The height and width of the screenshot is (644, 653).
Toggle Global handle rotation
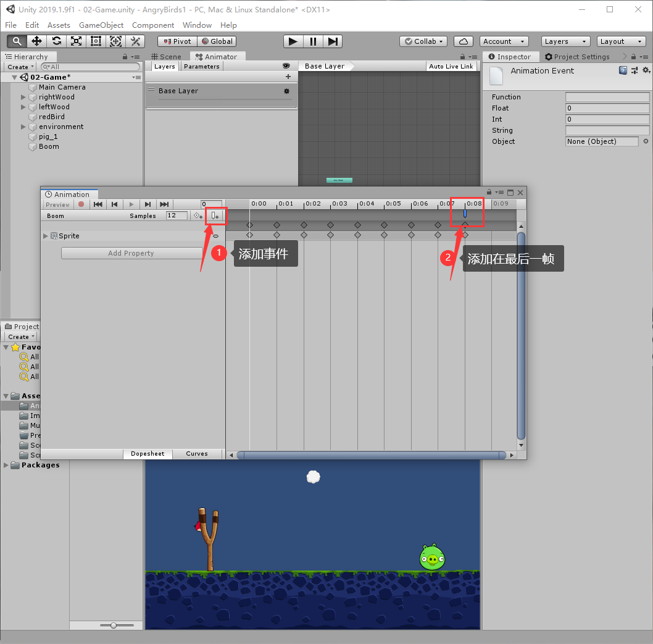[x=217, y=41]
